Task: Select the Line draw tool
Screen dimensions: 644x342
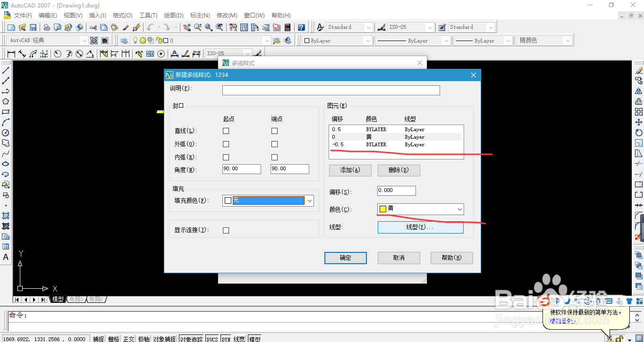Action: click(6, 70)
